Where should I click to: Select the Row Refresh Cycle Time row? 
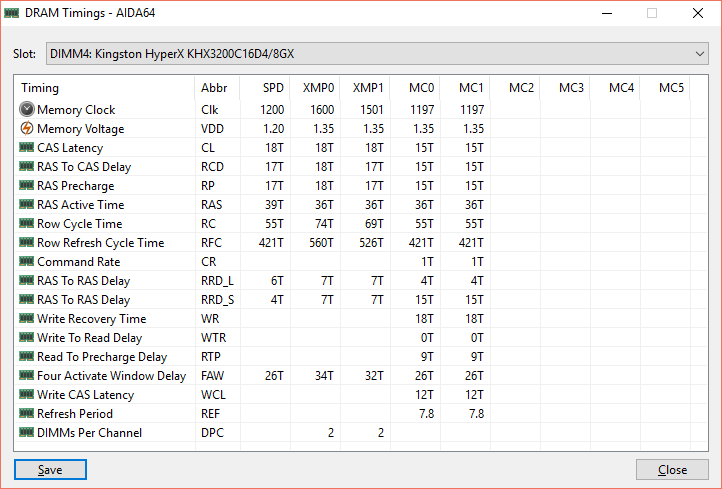100,243
